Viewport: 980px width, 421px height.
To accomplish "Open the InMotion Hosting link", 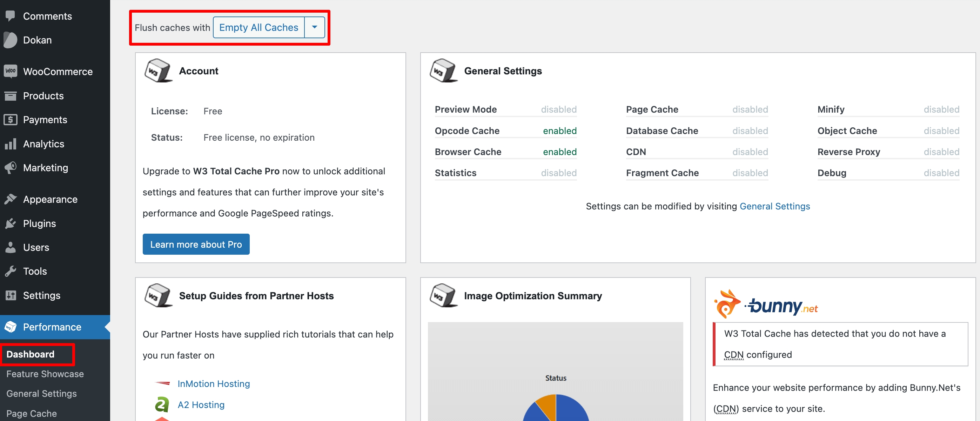I will pos(213,383).
